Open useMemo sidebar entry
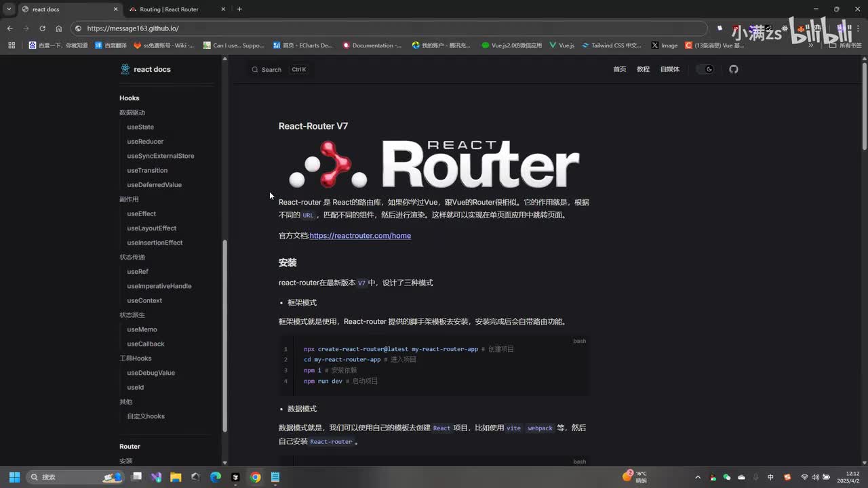This screenshot has width=868, height=488. (x=142, y=329)
